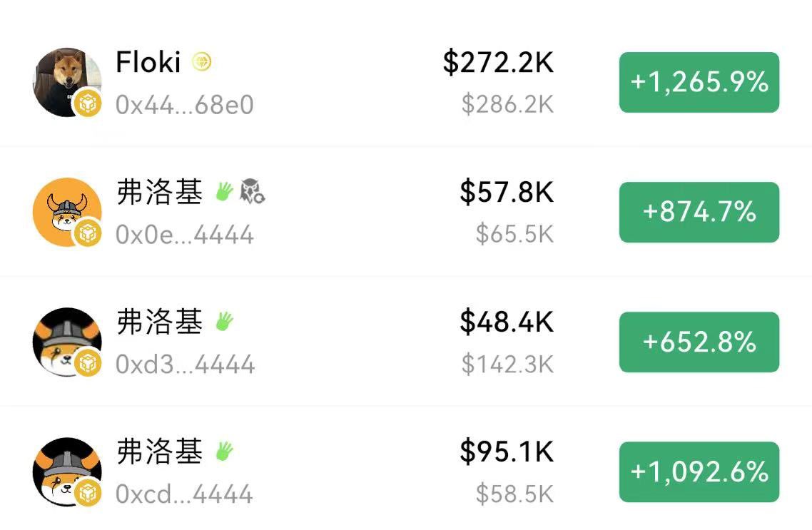Click contract address 0x44...68e0

coord(184,106)
